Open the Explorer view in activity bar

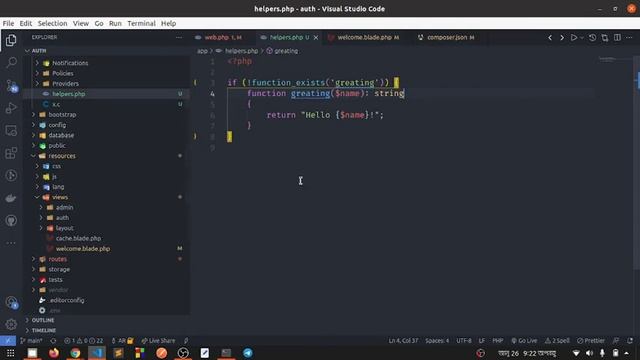tap(11, 40)
